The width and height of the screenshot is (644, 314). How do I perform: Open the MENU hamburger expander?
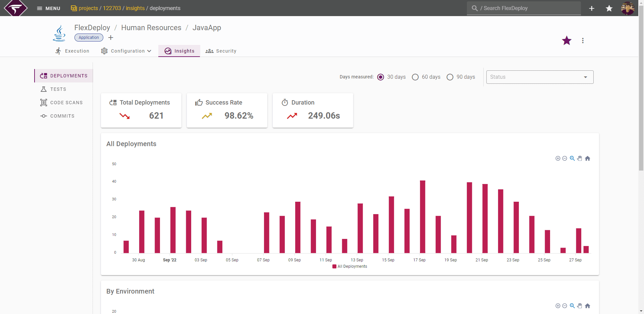click(48, 8)
